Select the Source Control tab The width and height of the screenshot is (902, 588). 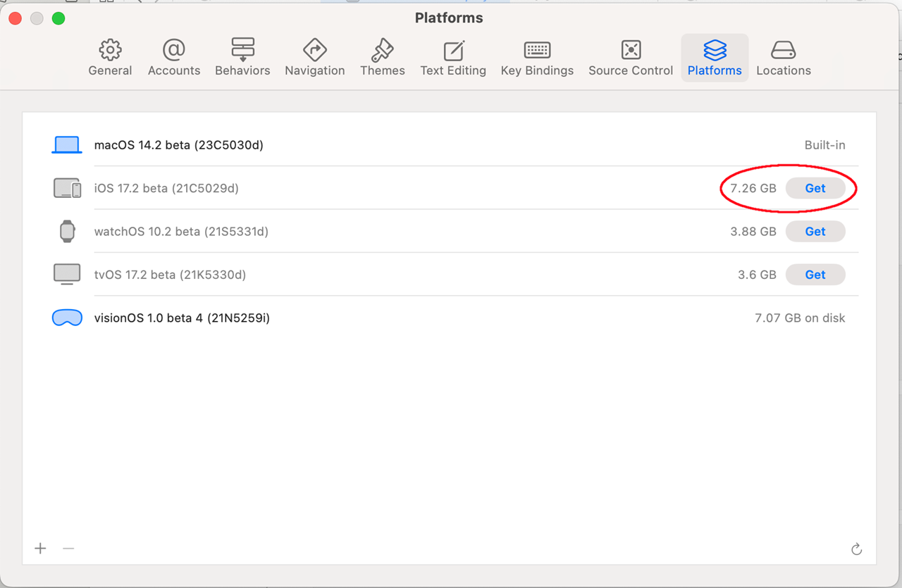(x=631, y=58)
